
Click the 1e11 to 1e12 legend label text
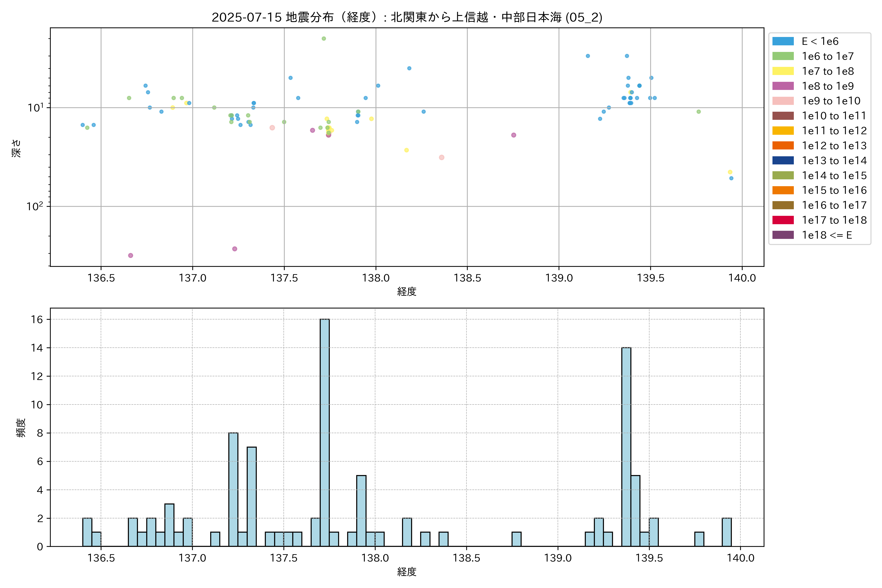834,131
